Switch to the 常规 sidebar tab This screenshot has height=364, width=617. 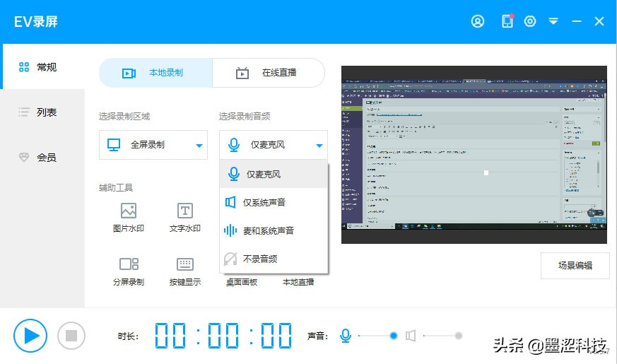[x=42, y=67]
